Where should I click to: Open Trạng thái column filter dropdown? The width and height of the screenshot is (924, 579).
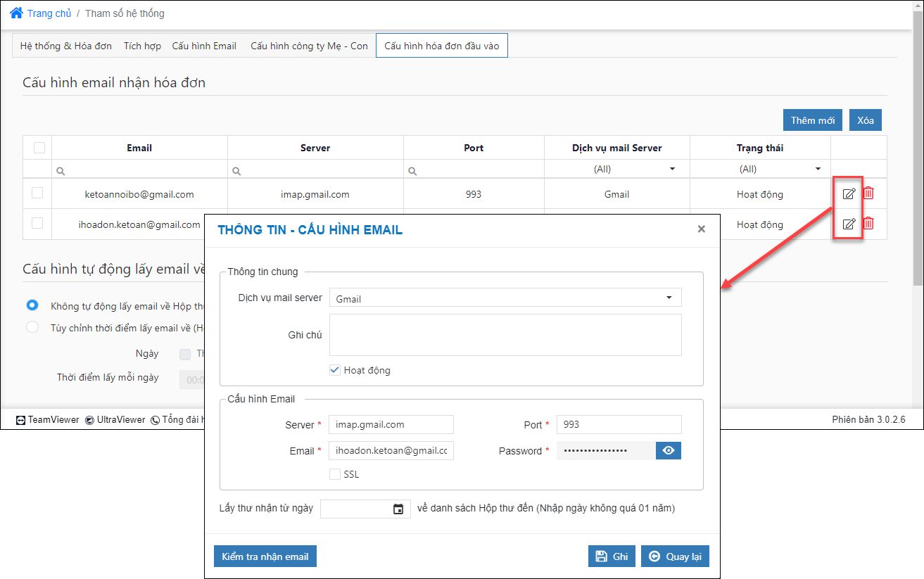pyautogui.click(x=760, y=169)
